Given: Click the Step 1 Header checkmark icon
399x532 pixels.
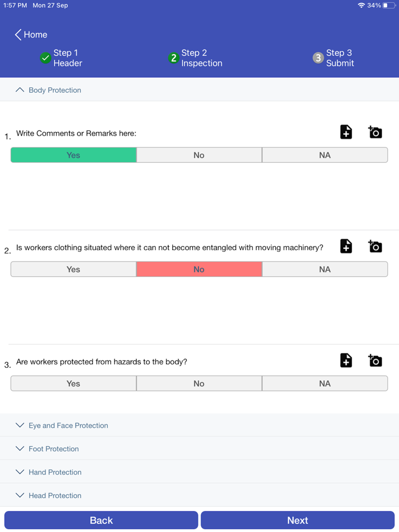Looking at the screenshot, I should (45, 58).
